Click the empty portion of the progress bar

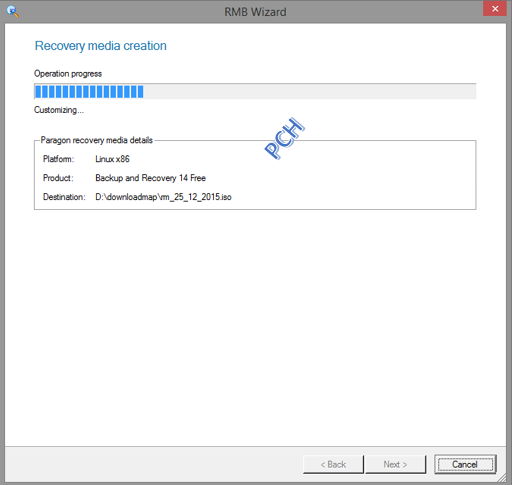(310, 92)
